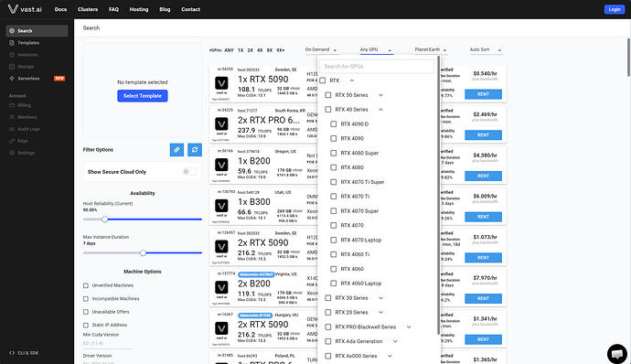Viewport: 631px width, 364px height.
Task: Click the Login button
Action: 615,9
